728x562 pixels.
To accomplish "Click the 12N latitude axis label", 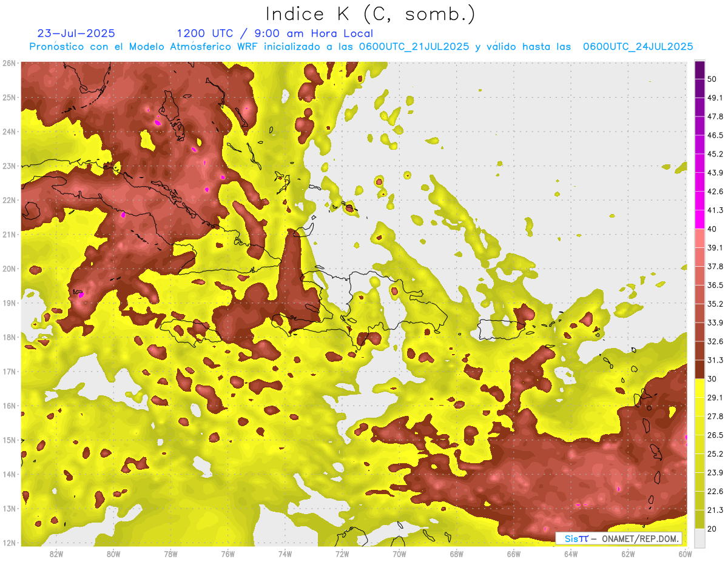I will click(x=9, y=543).
